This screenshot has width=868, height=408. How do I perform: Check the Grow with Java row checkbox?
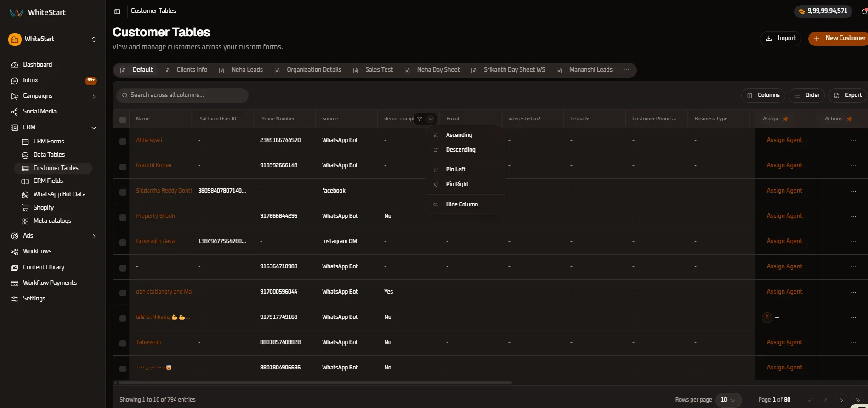(123, 243)
